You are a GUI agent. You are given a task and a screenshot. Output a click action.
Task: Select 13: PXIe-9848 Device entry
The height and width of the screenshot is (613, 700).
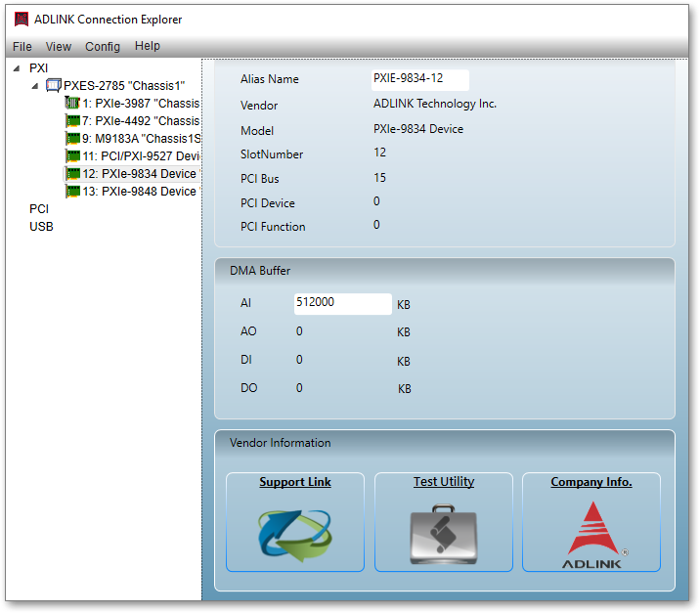[139, 192]
